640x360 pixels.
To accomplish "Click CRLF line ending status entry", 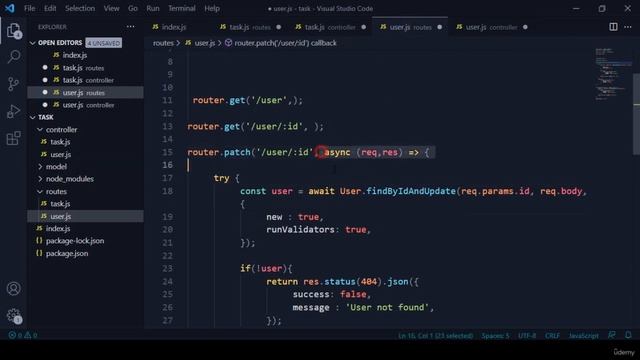I will pos(552,336).
